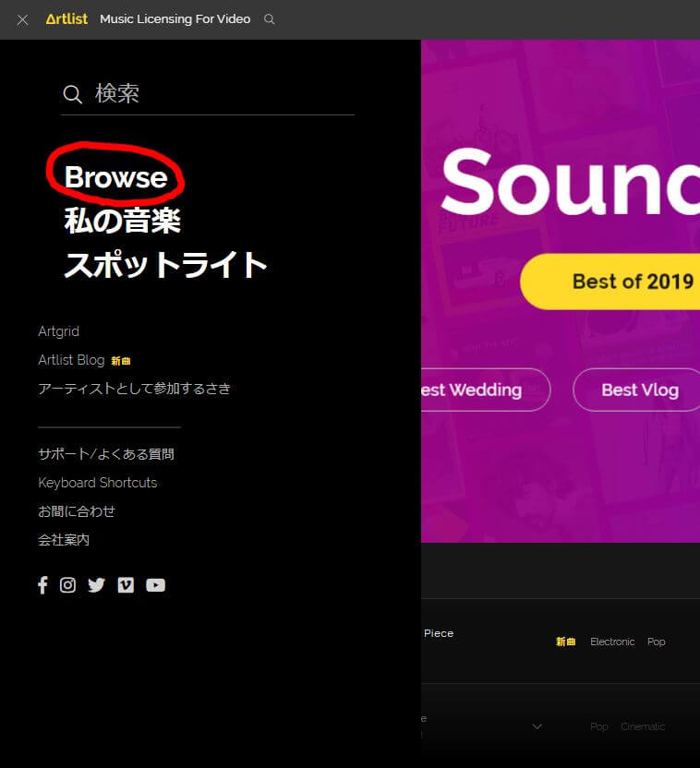Focus the 検索 search field
The height and width of the screenshot is (768, 700).
tap(208, 93)
